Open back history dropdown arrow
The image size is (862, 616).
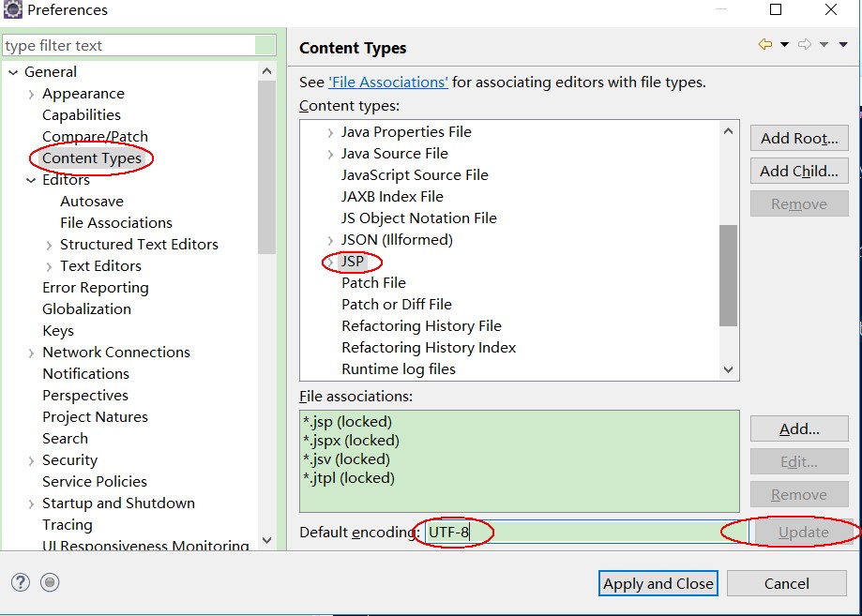point(785,44)
